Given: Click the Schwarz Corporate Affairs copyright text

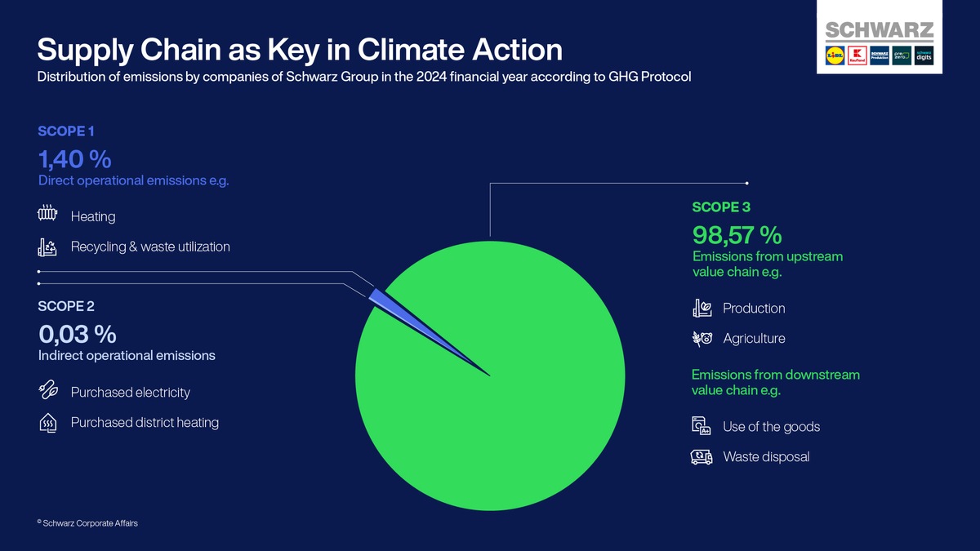Looking at the screenshot, I should point(88,523).
